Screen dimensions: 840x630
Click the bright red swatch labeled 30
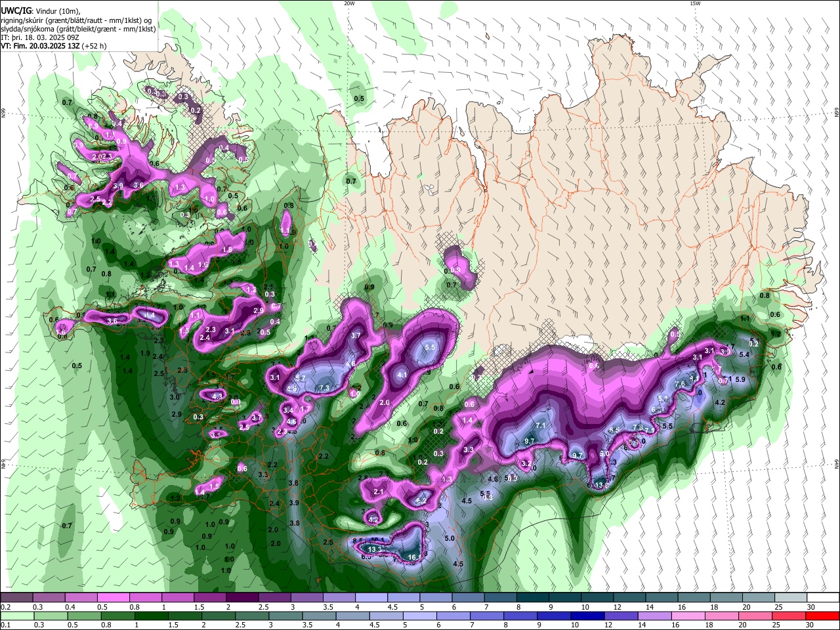(822, 616)
